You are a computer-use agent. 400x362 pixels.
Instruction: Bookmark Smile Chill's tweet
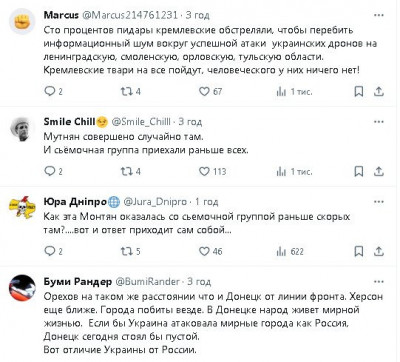(x=359, y=171)
